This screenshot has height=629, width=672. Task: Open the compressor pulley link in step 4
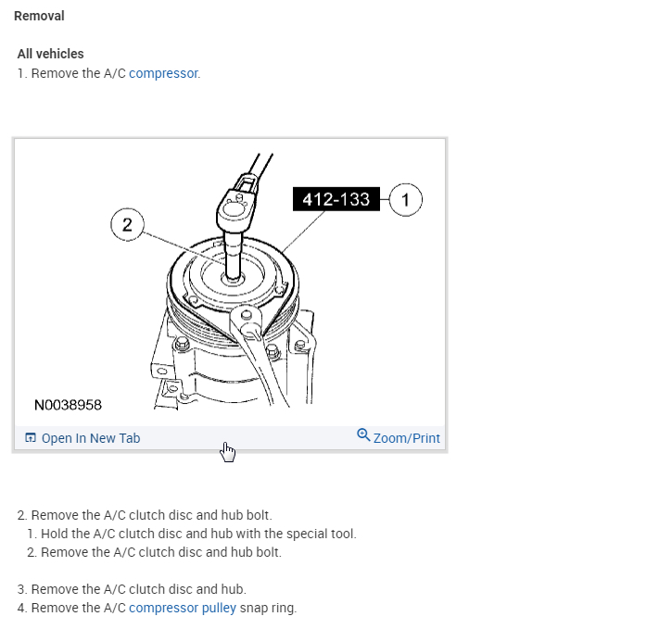pyautogui.click(x=183, y=608)
